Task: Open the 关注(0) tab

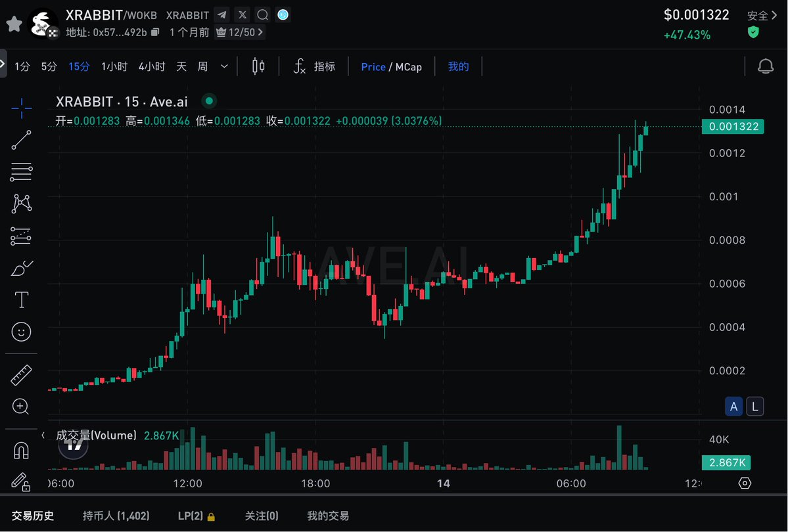Action: [262, 516]
